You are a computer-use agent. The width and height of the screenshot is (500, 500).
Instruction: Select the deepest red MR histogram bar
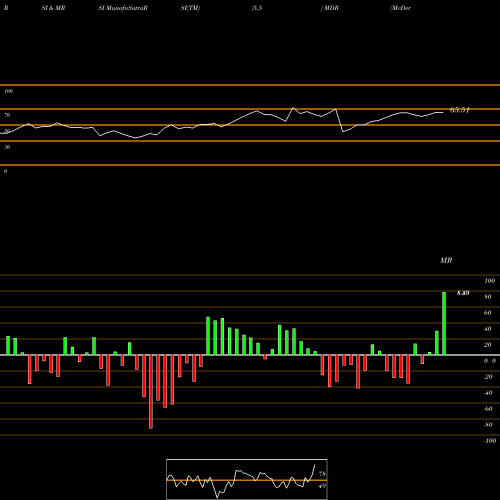click(151, 392)
